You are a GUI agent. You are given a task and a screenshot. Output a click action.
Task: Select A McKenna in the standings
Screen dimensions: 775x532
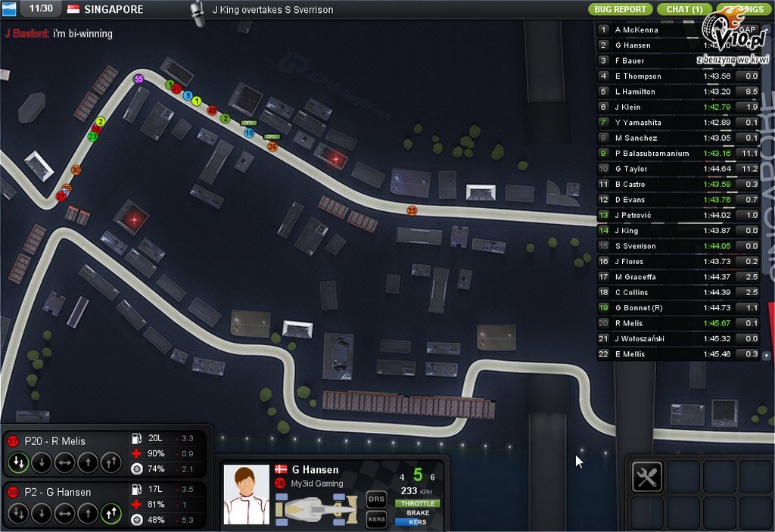click(678, 30)
